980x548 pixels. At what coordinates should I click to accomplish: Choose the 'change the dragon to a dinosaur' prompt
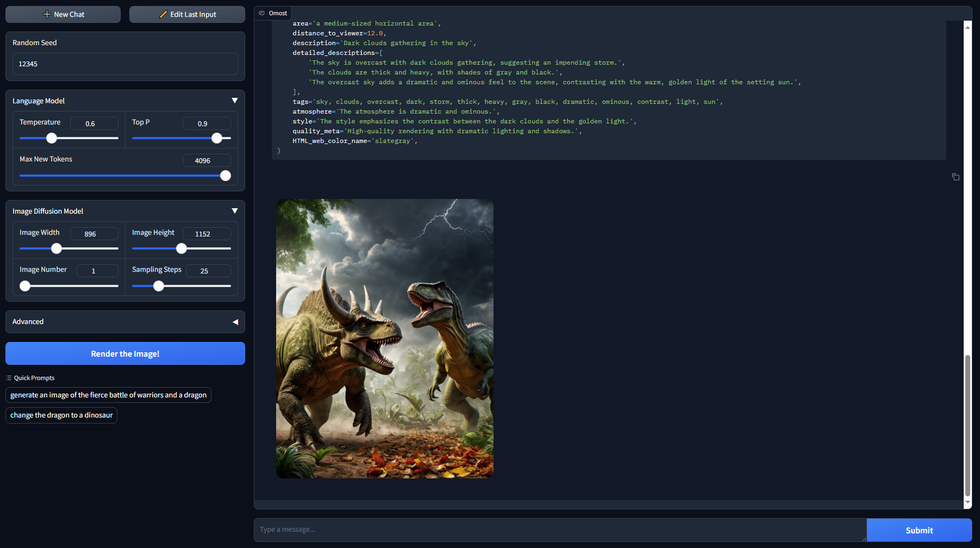pyautogui.click(x=61, y=415)
